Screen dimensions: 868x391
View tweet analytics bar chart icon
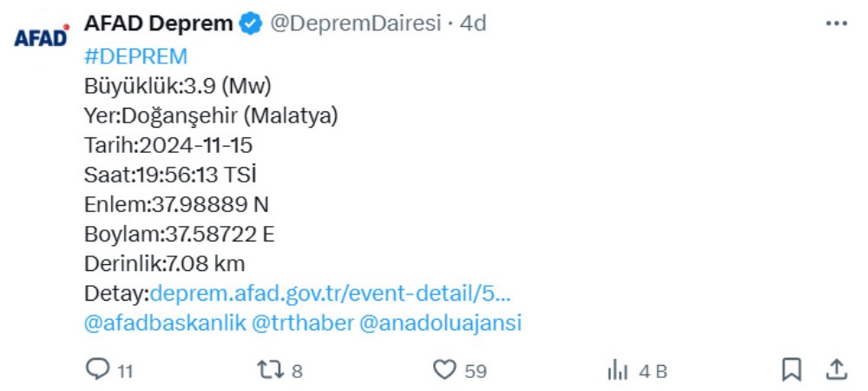pyautogui.click(x=617, y=370)
